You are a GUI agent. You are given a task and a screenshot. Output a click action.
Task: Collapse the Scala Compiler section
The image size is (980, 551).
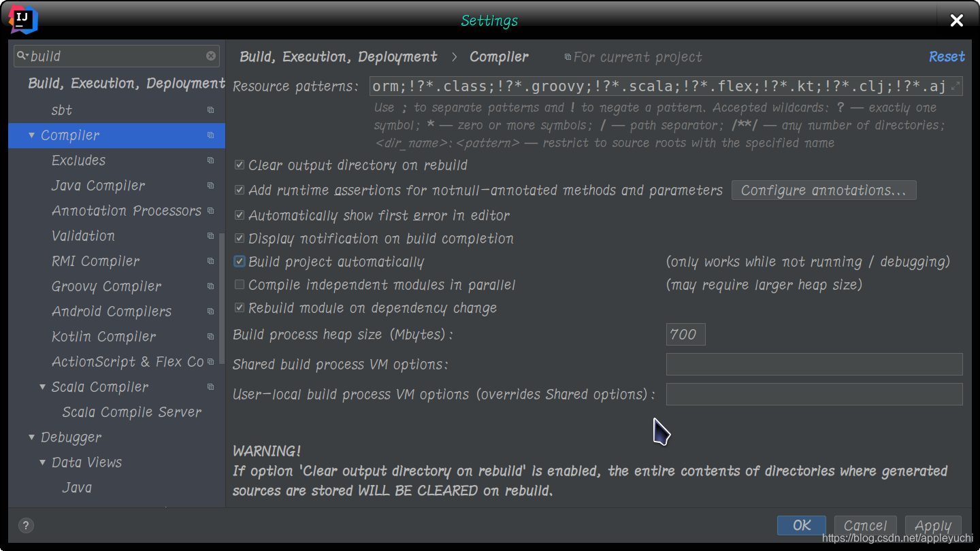[42, 386]
